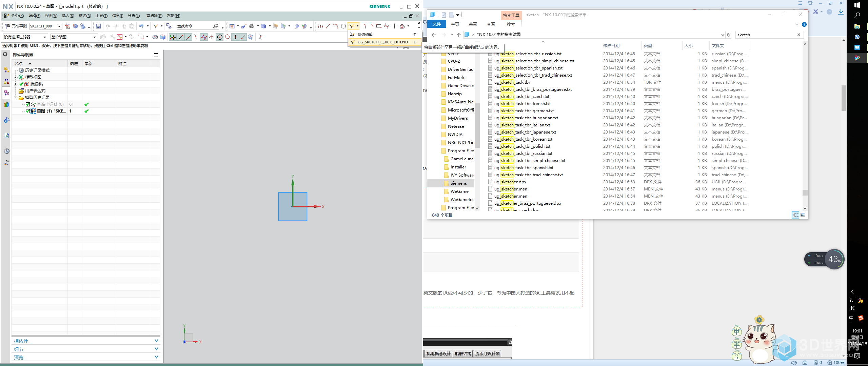The image size is (868, 366).
Task: Click the 机电概念设计 button at bottom
Action: (x=438, y=353)
